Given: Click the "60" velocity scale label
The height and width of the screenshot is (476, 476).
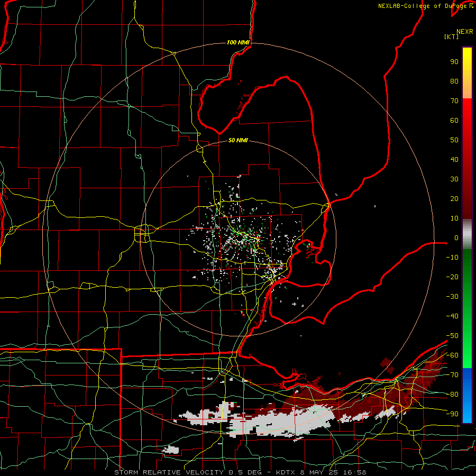Looking at the screenshot, I should click(454, 121).
